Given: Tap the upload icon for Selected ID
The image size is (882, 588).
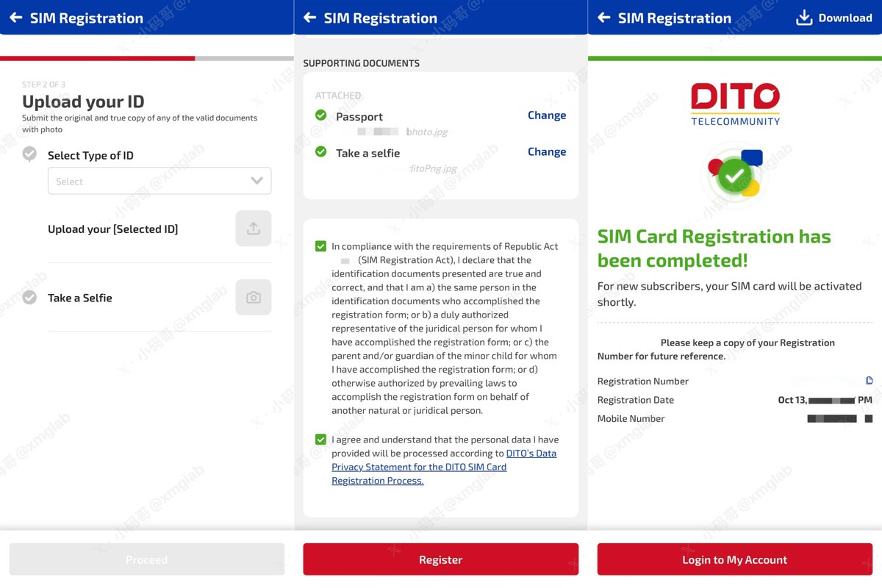Looking at the screenshot, I should point(254,229).
